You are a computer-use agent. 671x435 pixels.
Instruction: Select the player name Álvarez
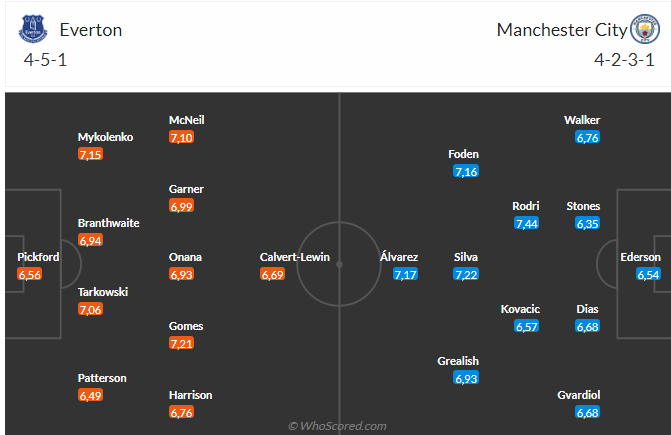click(399, 257)
